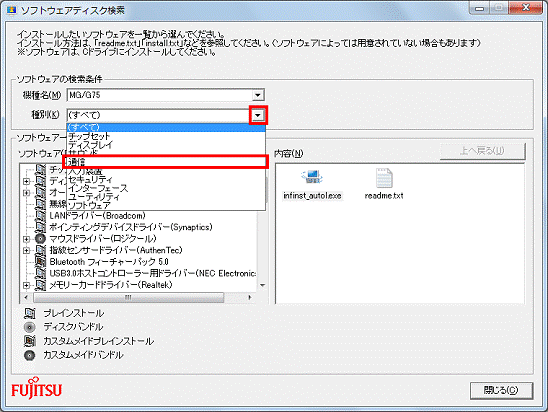This screenshot has height=412, width=548.
Task: Click the readme.txt file name
Action: [384, 196]
